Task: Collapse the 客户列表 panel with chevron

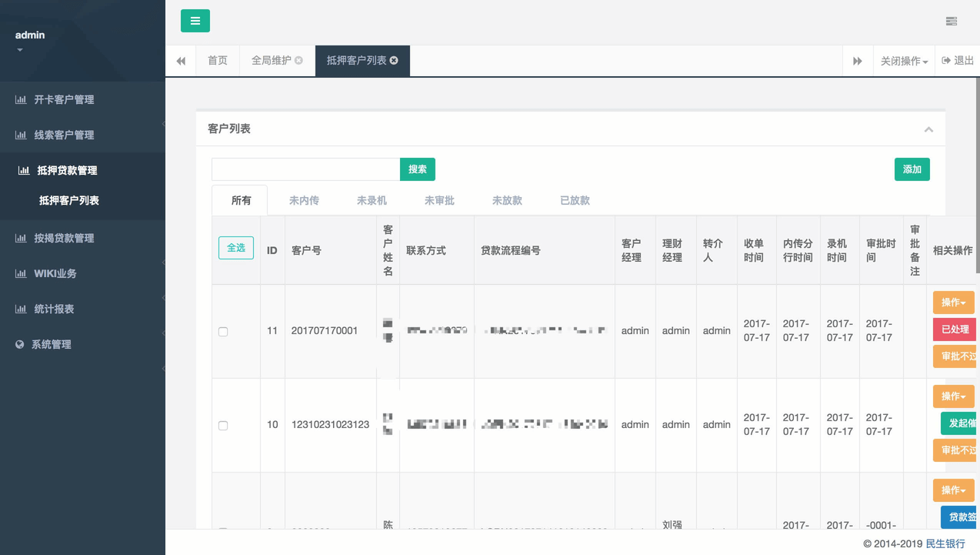Action: tap(928, 129)
